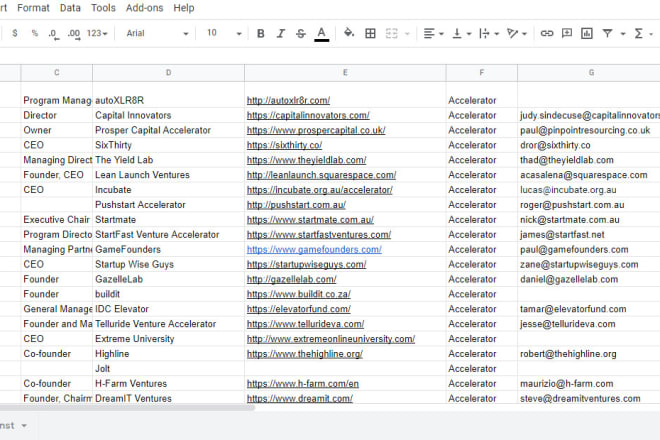Screen dimensions: 660x440
Task: Open the startupwiseguys.com link
Action: 306,264
